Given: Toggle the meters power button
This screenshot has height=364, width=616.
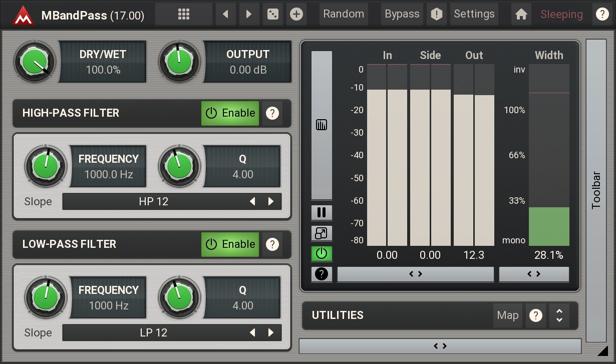Looking at the screenshot, I should pos(322,254).
